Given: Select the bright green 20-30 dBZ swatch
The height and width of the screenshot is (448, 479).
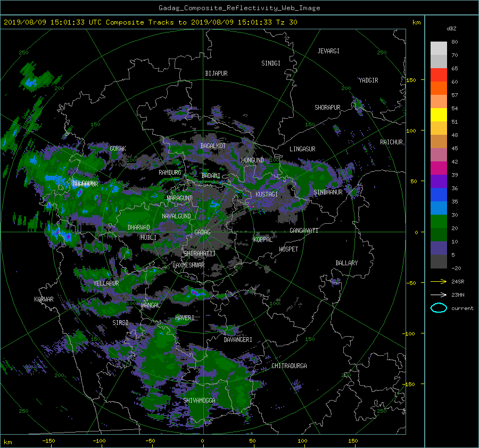Looking at the screenshot, I should [439, 222].
